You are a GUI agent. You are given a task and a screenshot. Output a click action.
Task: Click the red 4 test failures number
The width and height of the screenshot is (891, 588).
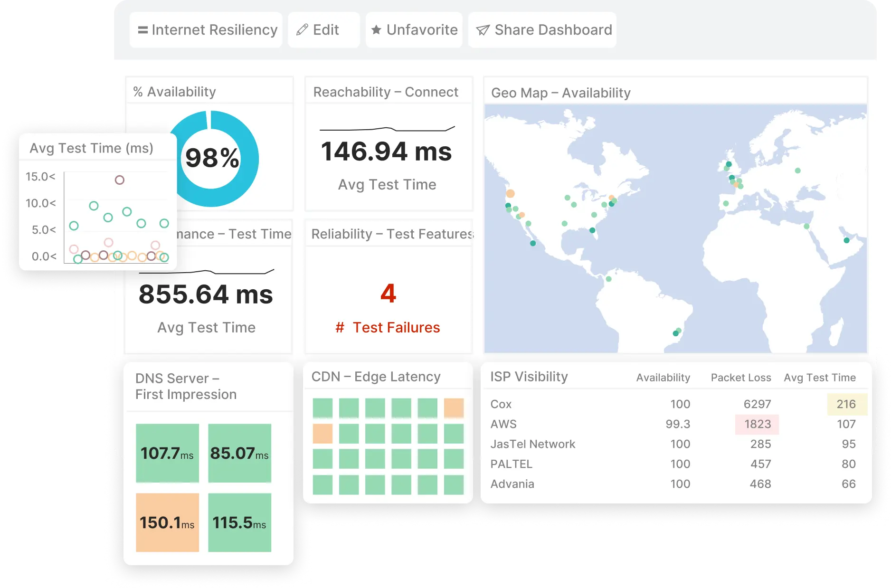(388, 293)
